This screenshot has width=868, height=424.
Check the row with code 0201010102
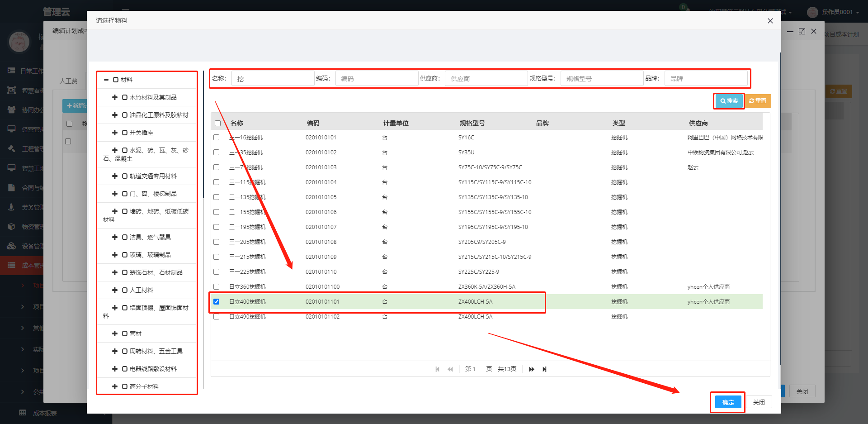pyautogui.click(x=216, y=152)
